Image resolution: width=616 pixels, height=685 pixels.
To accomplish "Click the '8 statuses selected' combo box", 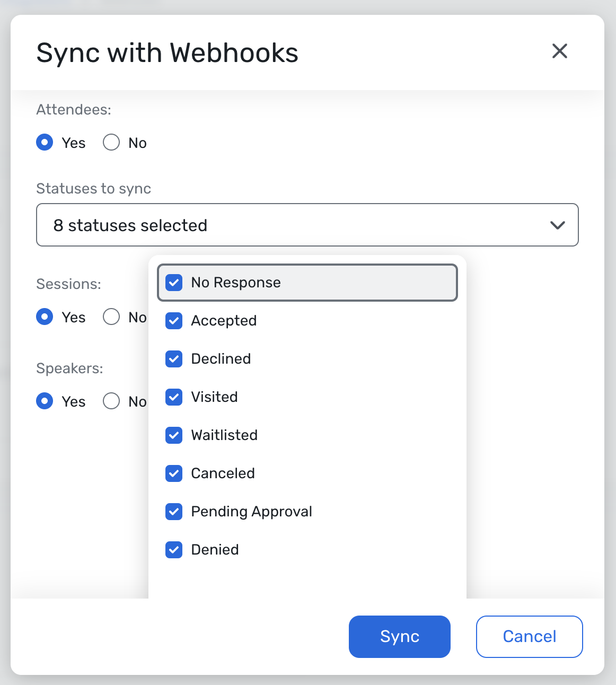I will 307,225.
